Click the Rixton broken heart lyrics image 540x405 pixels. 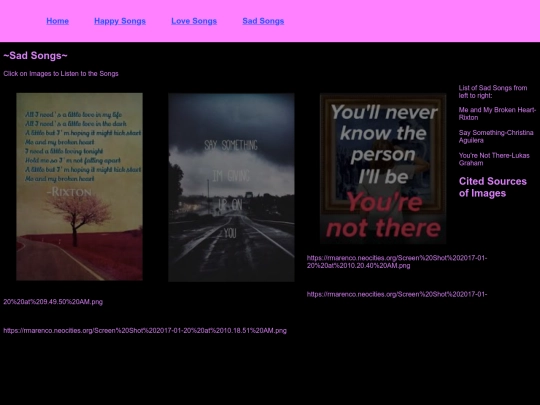tap(80, 187)
